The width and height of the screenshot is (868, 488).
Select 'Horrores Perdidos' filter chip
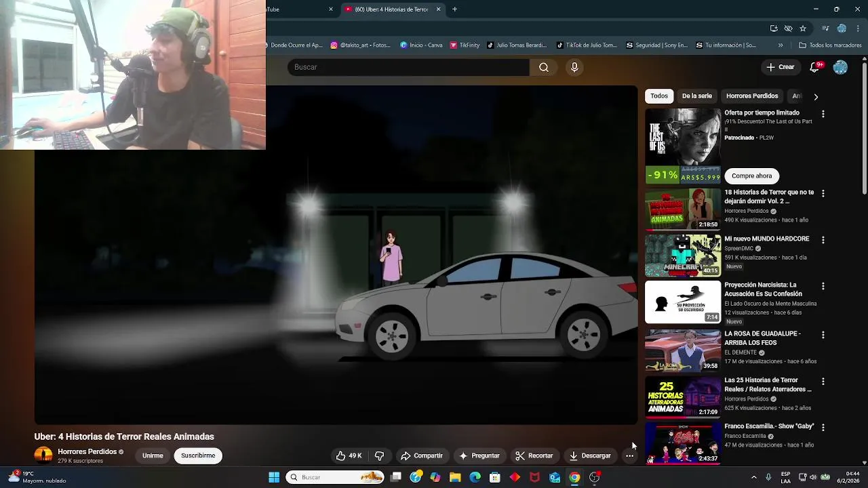(752, 96)
